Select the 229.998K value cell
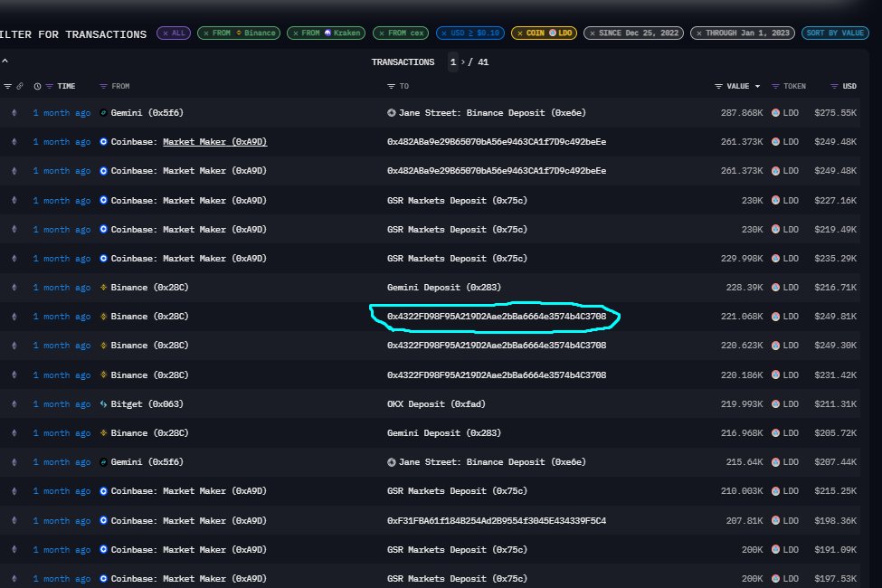 [742, 259]
